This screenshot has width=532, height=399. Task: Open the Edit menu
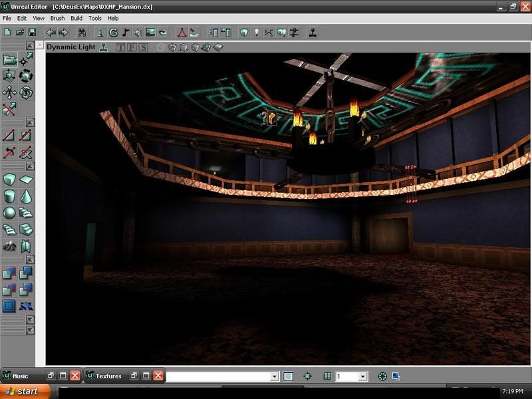pyautogui.click(x=22, y=19)
